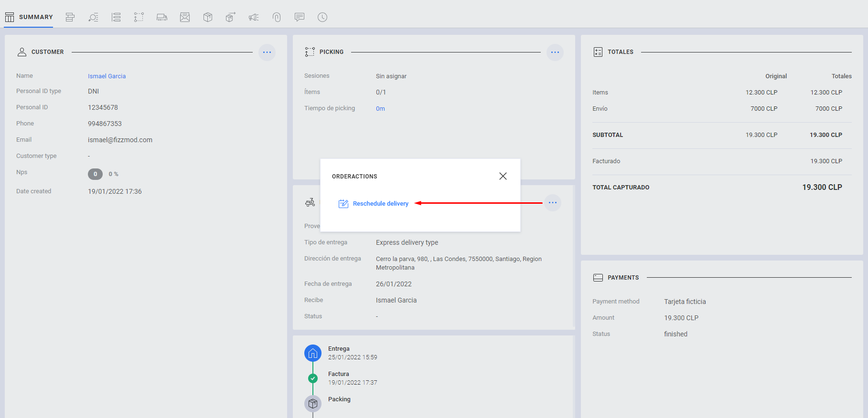Open the search list tab icon

pos(93,17)
